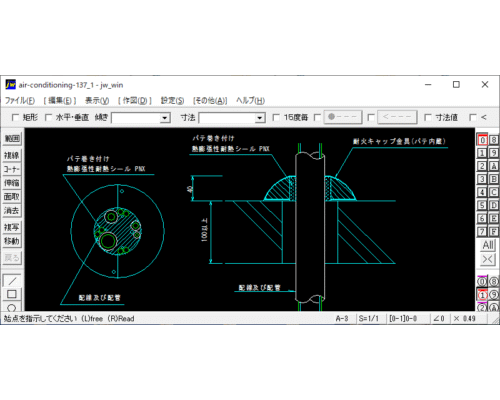This screenshot has width=500, height=400.
Task: Toggle square layer button 6
Action: pyautogui.click(x=482, y=218)
